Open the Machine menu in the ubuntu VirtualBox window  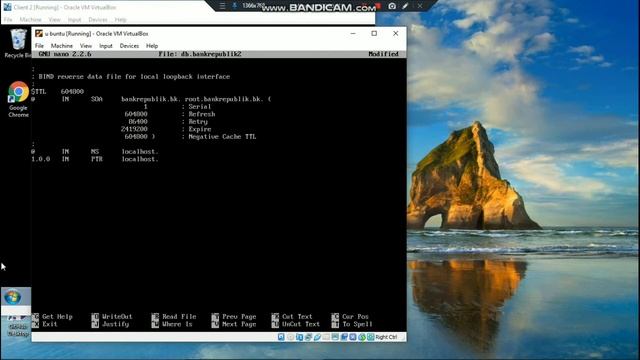click(62, 46)
